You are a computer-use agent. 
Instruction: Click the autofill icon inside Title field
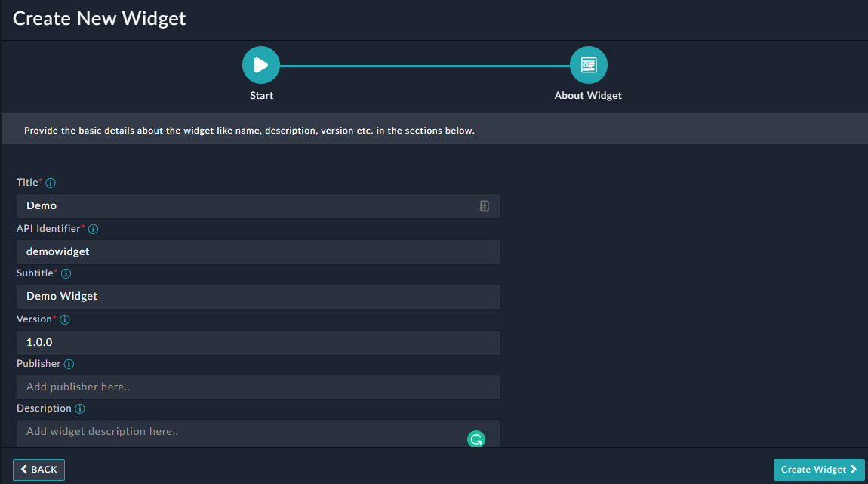[484, 205]
